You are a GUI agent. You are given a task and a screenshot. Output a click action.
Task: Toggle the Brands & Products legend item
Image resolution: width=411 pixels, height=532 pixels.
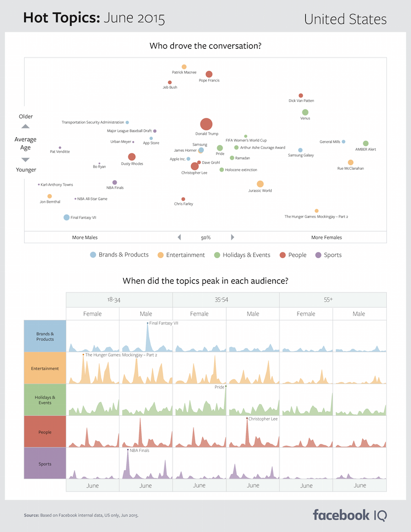(119, 255)
